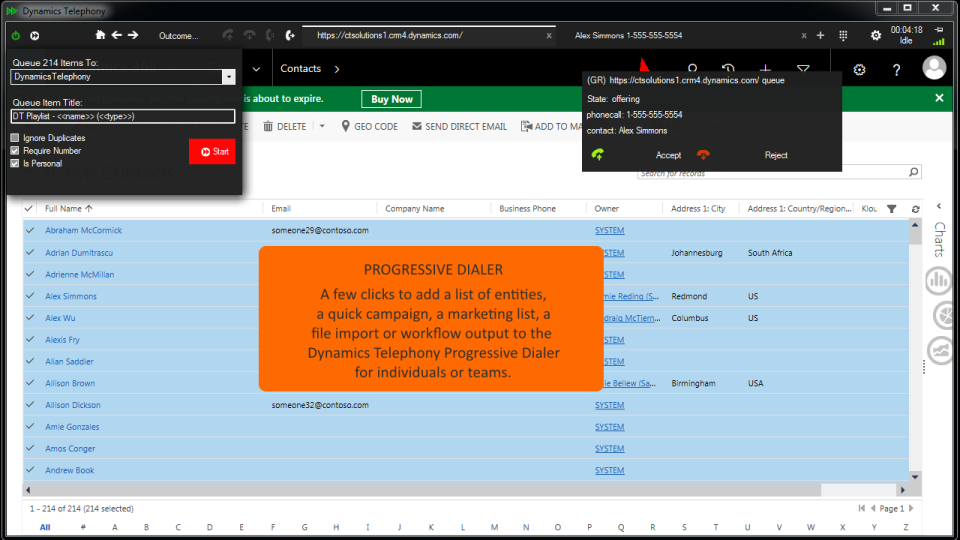Click the Buy Now button

point(392,99)
